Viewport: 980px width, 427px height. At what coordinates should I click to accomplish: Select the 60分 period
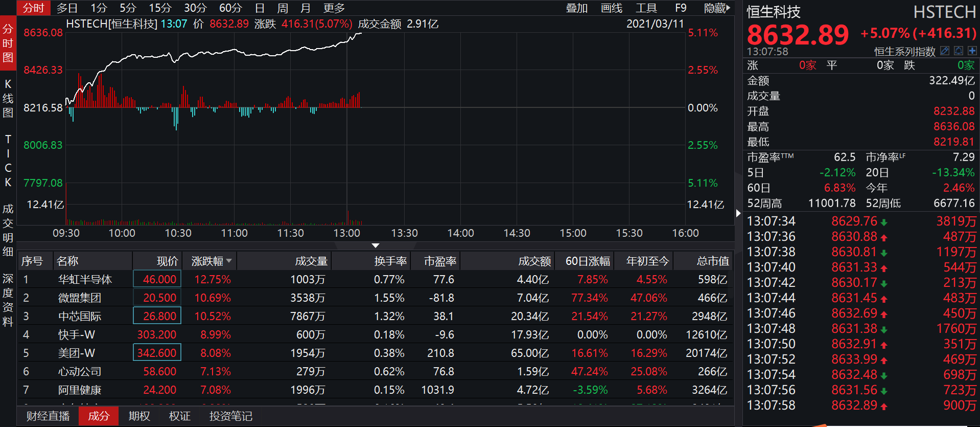tap(230, 8)
